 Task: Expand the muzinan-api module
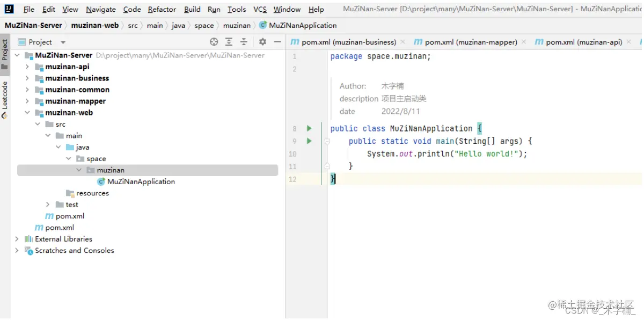[27, 67]
